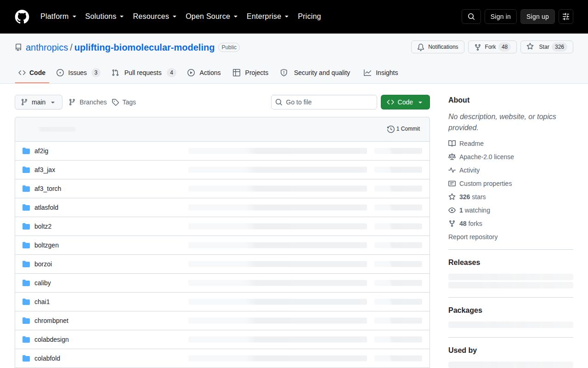The width and height of the screenshot is (588, 368).
Task: Expand the Open Source menu
Action: 212,17
